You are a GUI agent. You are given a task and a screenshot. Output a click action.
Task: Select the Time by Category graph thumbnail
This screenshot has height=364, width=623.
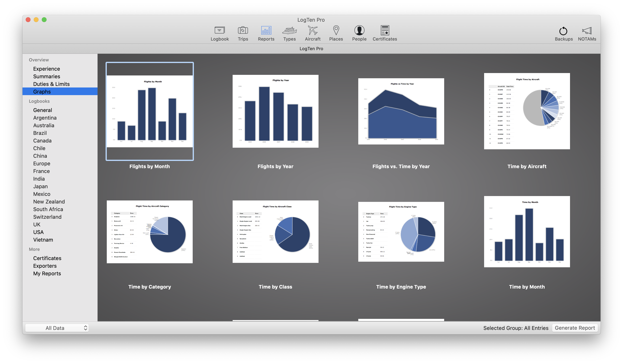[x=150, y=232]
